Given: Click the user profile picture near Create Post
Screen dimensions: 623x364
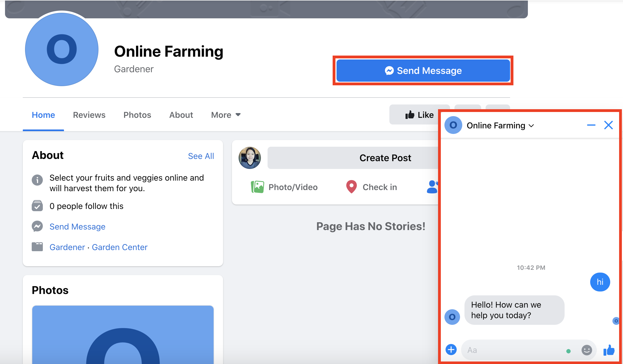Looking at the screenshot, I should (249, 158).
